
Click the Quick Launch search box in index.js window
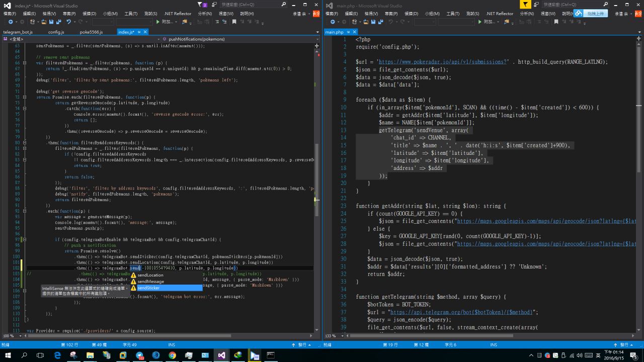(249, 5)
